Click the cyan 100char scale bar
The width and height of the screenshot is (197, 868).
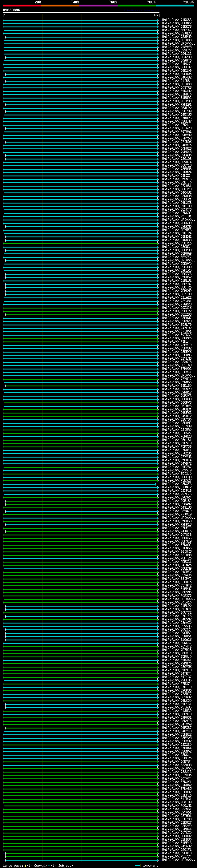point(137,866)
